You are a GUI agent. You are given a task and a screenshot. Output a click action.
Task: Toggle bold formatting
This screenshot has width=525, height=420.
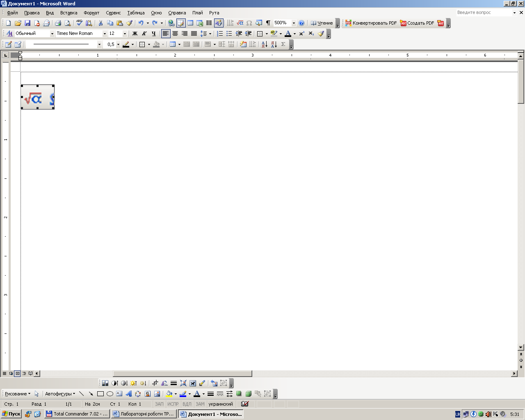coord(135,34)
